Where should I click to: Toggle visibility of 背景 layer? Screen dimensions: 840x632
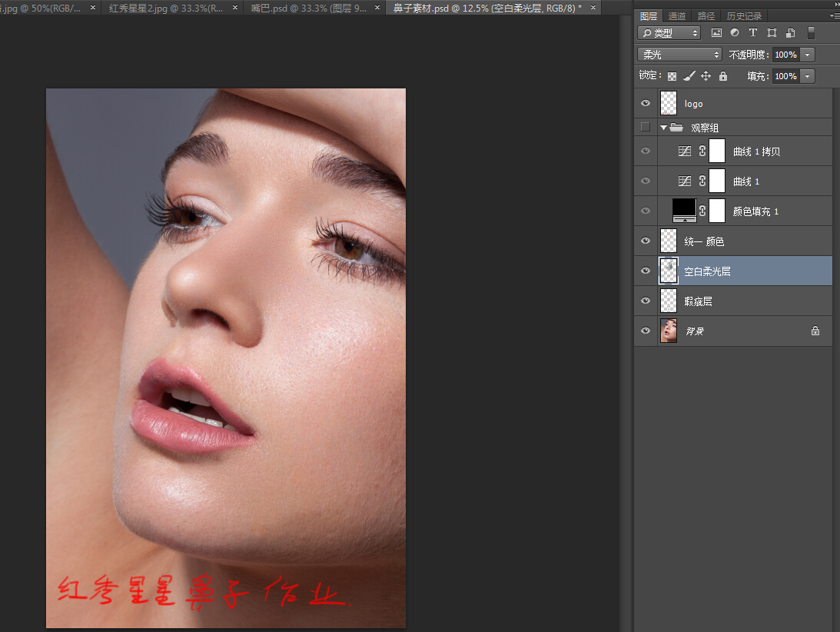pos(646,331)
